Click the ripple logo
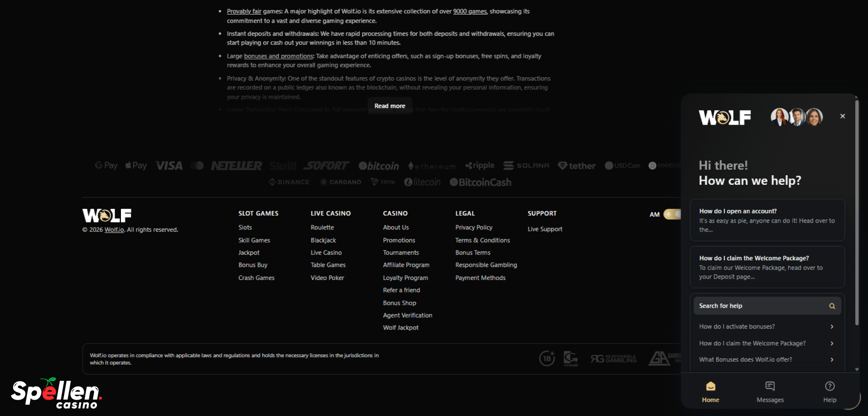 (480, 166)
